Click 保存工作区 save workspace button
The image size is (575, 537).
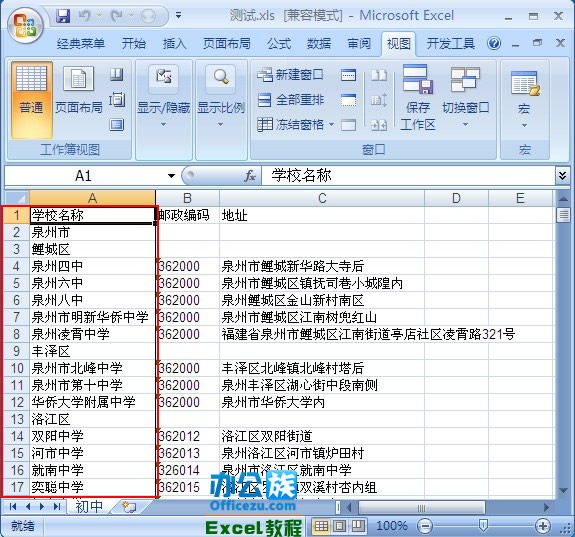418,98
